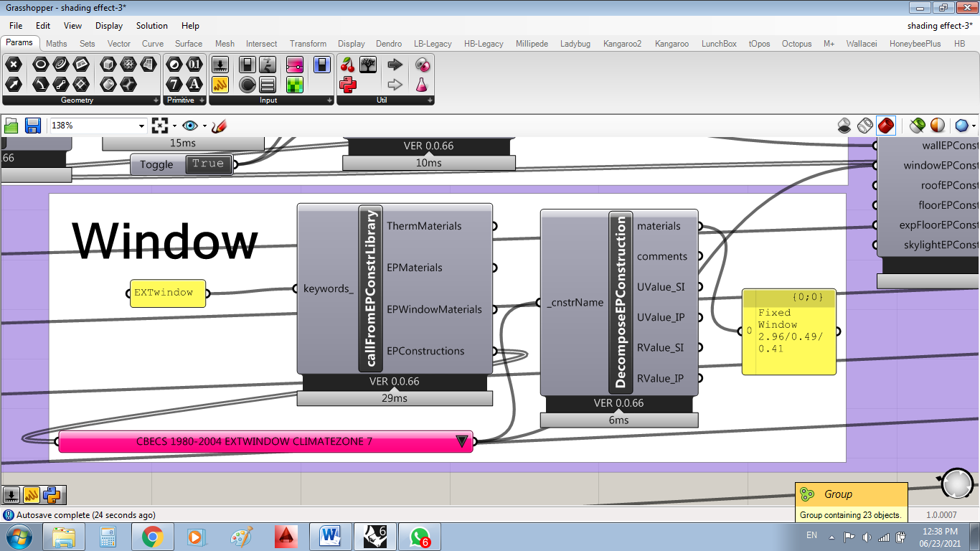Open the Display menu in menu bar

109,25
